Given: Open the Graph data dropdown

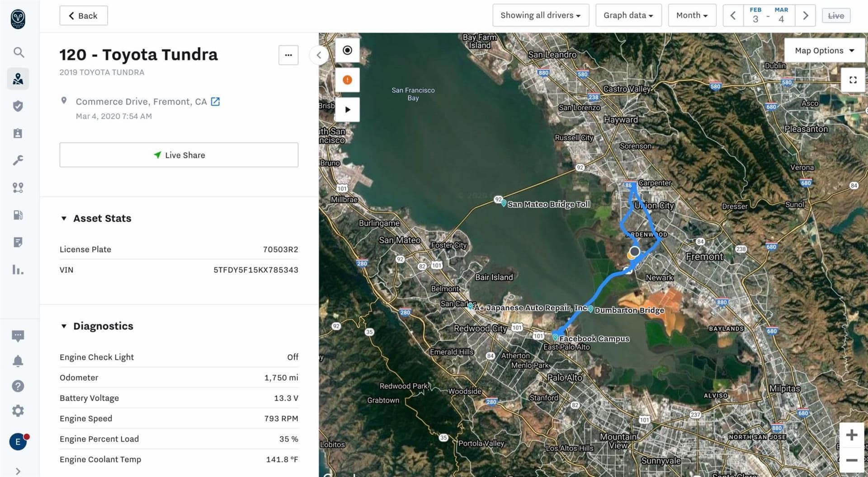Looking at the screenshot, I should (628, 15).
